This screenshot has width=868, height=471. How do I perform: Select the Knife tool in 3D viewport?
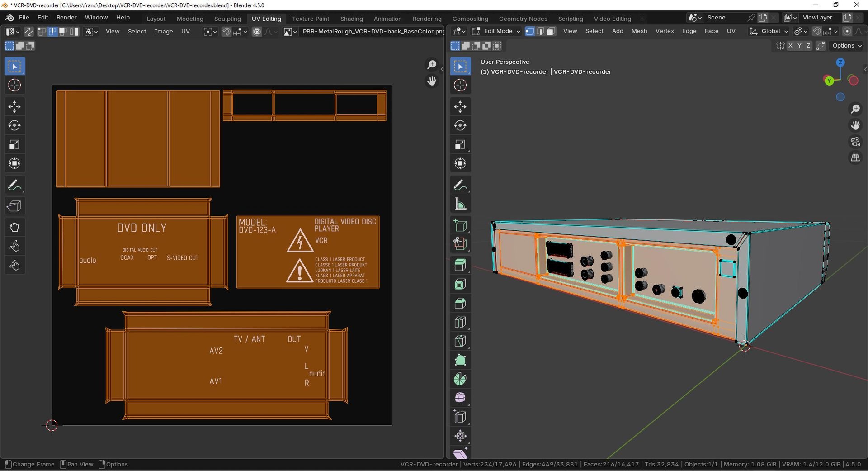[x=460, y=341]
